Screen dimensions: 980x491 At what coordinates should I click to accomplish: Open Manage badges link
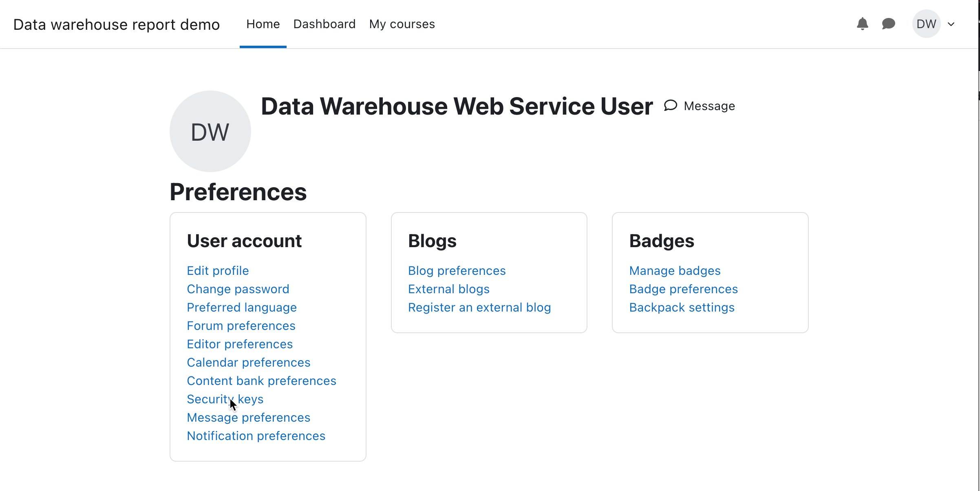click(675, 271)
